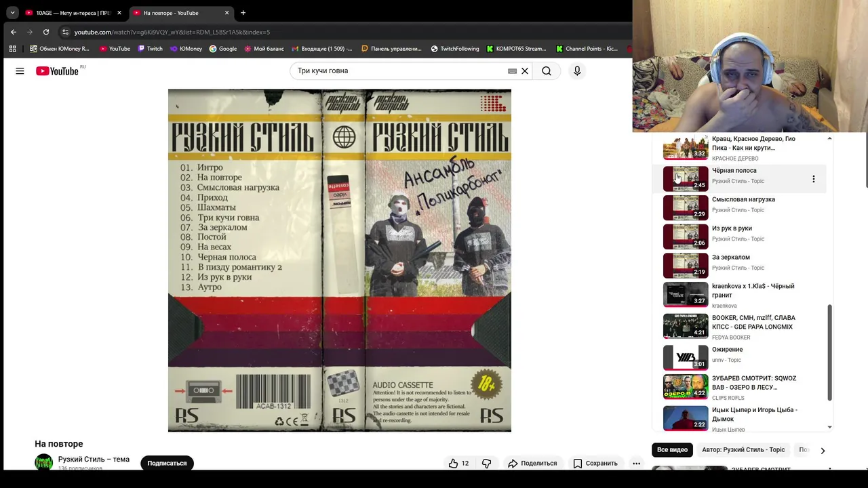This screenshot has height=488, width=868.
Task: Play За зеркалом from the playlist
Action: 739,265
